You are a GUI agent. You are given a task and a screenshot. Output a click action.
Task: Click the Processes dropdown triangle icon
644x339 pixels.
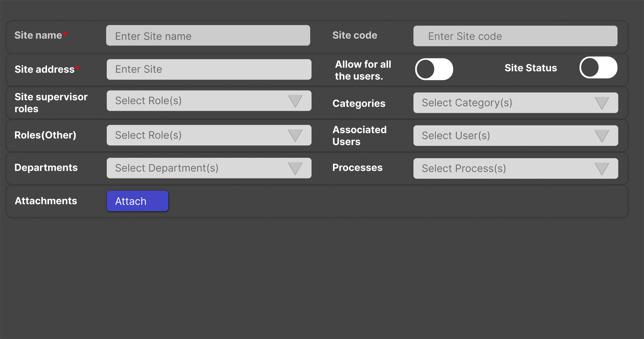[602, 168]
